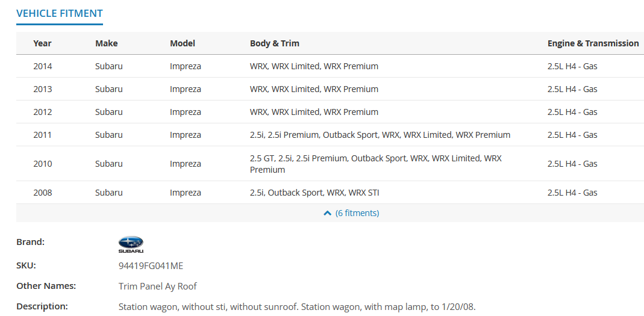Click the Engine & Transmission column header
644x316 pixels.
tap(593, 43)
